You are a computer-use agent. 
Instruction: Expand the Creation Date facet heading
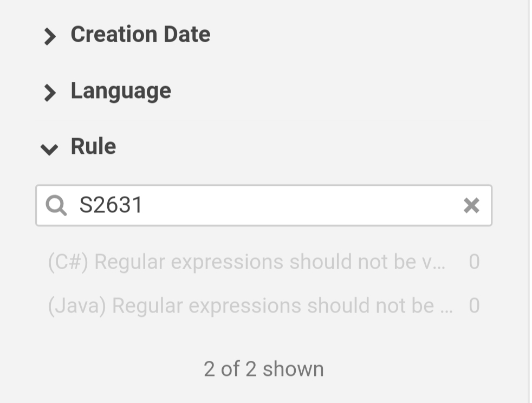[140, 35]
